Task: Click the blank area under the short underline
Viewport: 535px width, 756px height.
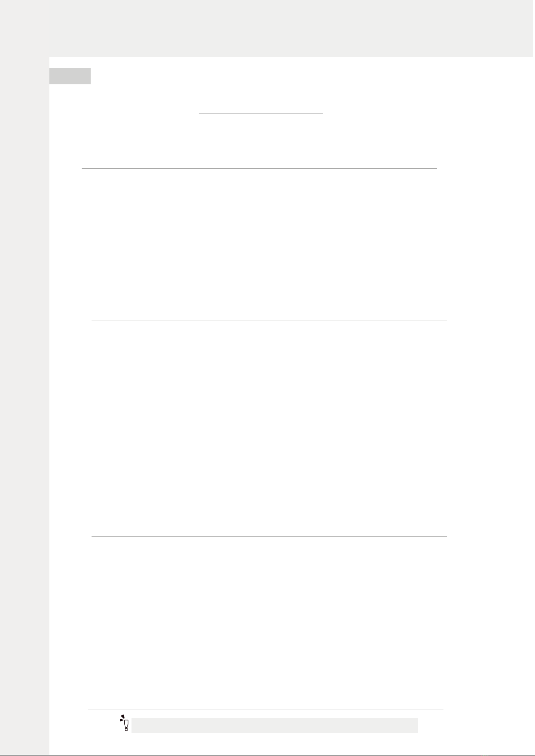Action: [261, 140]
